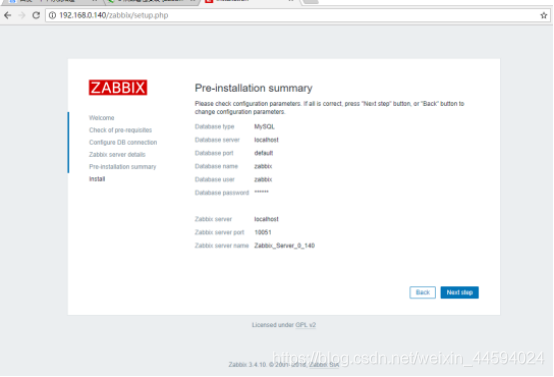
Task: Click Database server localhost value
Action: click(266, 140)
